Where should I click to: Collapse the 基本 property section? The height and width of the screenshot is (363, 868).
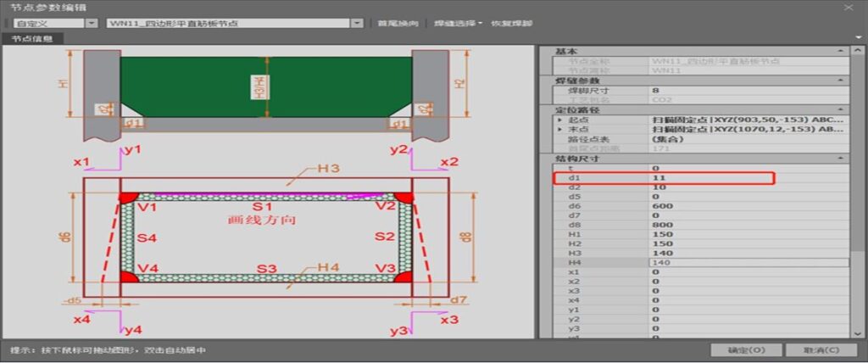pos(839,52)
